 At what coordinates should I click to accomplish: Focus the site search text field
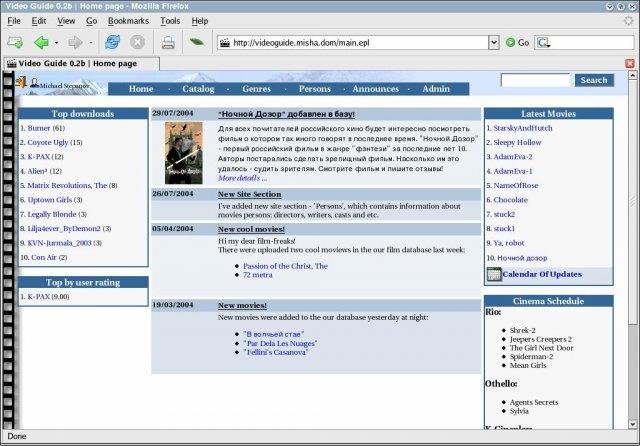pyautogui.click(x=535, y=80)
